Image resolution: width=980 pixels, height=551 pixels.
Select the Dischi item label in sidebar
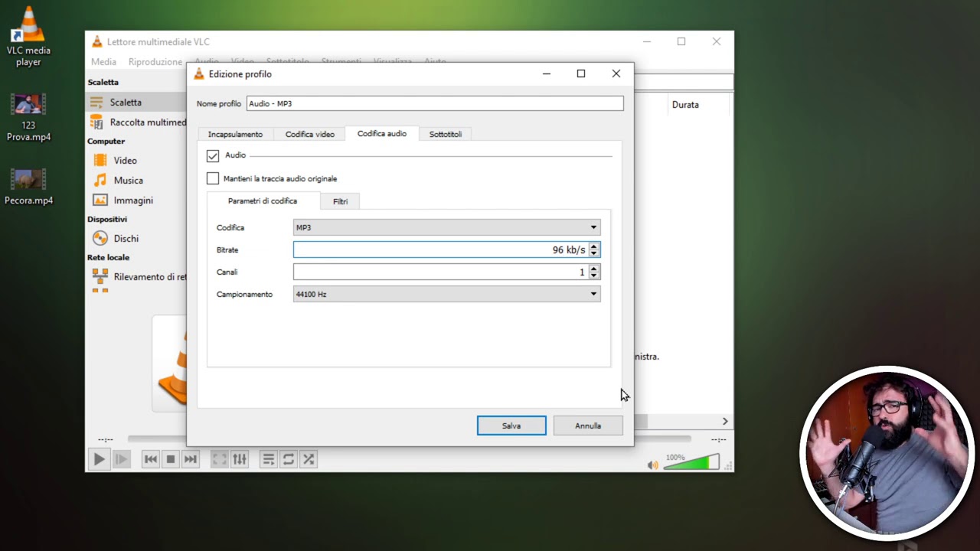[x=126, y=239]
